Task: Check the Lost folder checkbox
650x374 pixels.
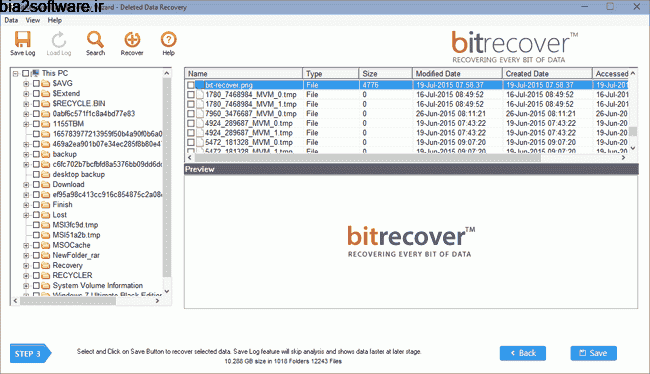Action: (x=36, y=215)
